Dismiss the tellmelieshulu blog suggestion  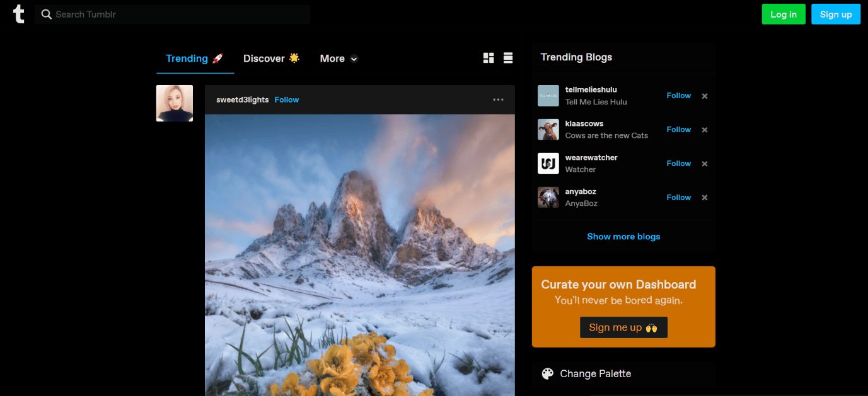pos(705,96)
